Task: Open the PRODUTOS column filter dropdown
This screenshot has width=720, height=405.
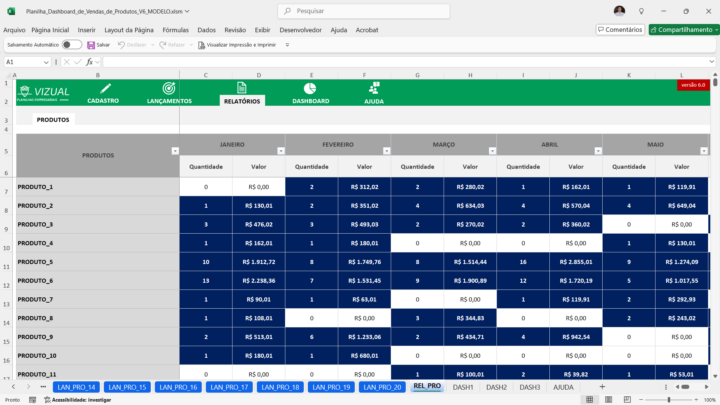Action: (x=174, y=151)
